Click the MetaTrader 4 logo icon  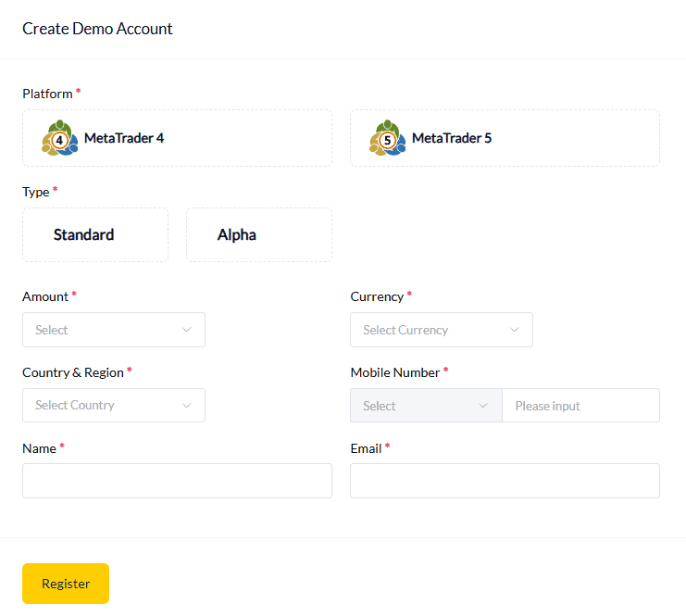click(60, 138)
